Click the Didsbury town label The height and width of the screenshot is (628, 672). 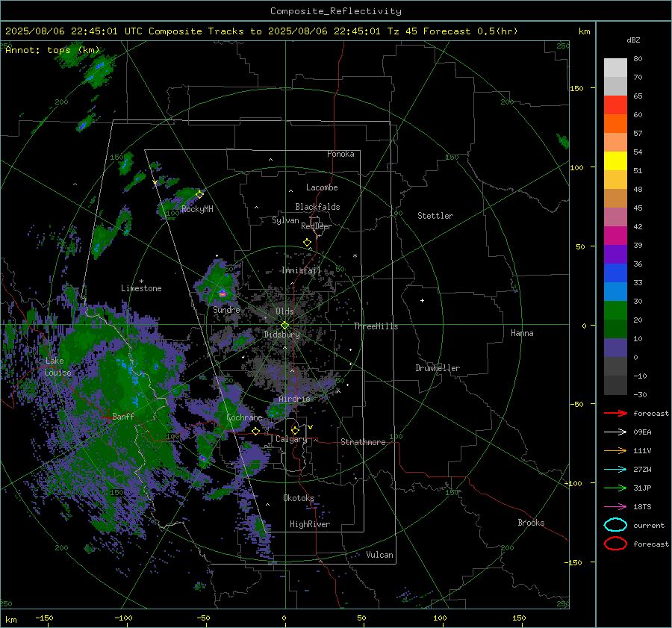pos(281,335)
